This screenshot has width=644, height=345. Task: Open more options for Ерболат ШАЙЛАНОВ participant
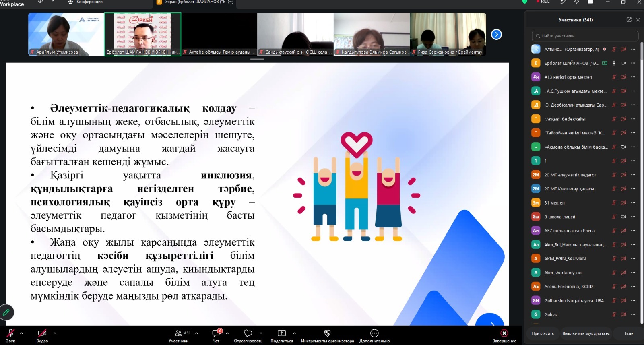(x=633, y=63)
